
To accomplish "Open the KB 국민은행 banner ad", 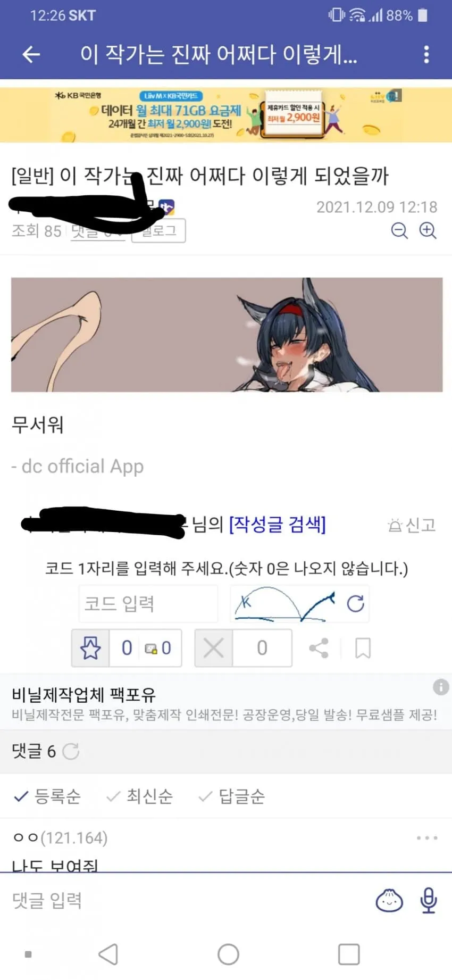I will (226, 114).
